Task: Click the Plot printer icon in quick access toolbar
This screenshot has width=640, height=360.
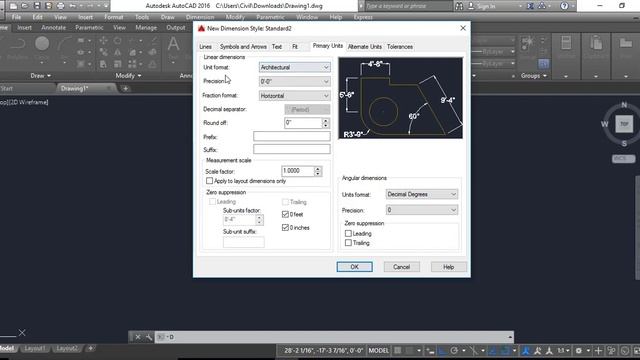Action: pos(61,6)
